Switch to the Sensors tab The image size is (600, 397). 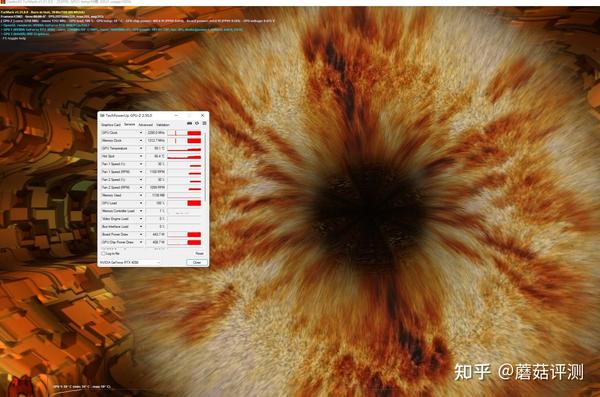129,124
